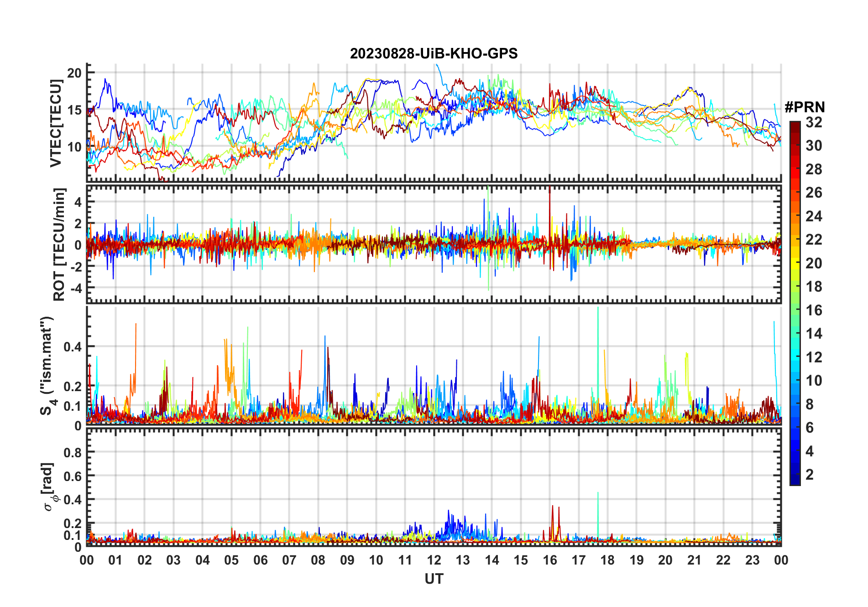This screenshot has height=607, width=868.
Task: Click the 0.8 tick on sigma-phi axis
Action: [x=73, y=452]
